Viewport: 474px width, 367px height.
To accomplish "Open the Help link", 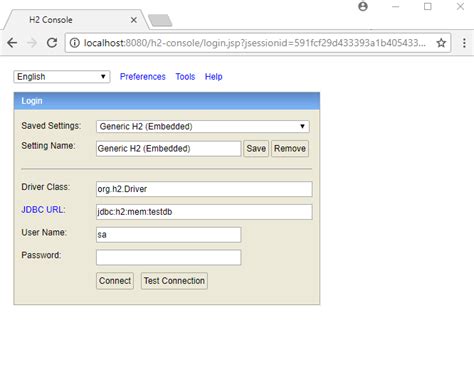I will 214,77.
